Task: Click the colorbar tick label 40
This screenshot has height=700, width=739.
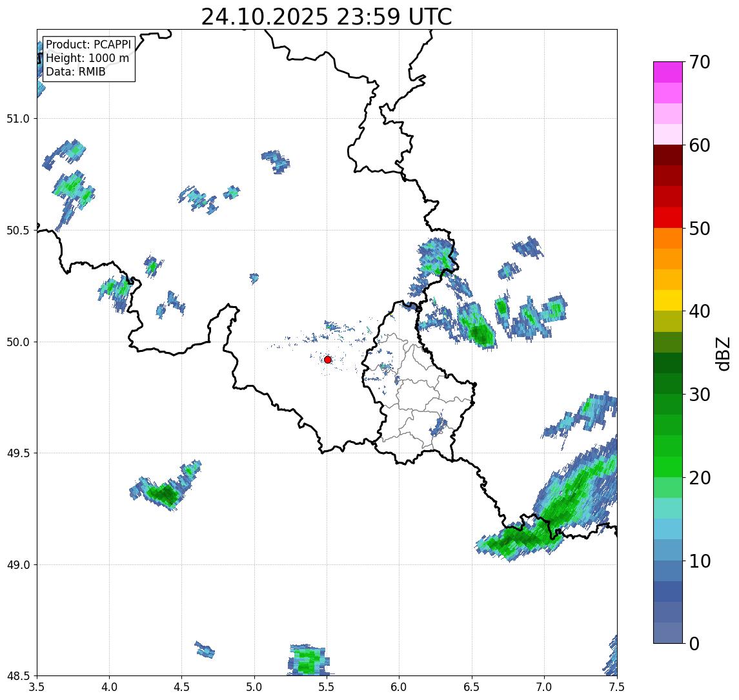Action: (700, 311)
